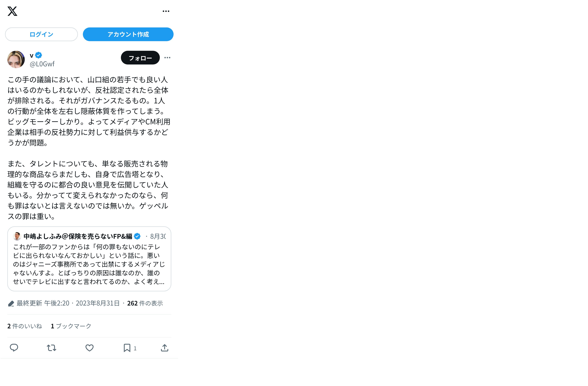The width and height of the screenshot is (588, 386).
Task: View the 2 件のいいね list
Action: click(x=24, y=326)
